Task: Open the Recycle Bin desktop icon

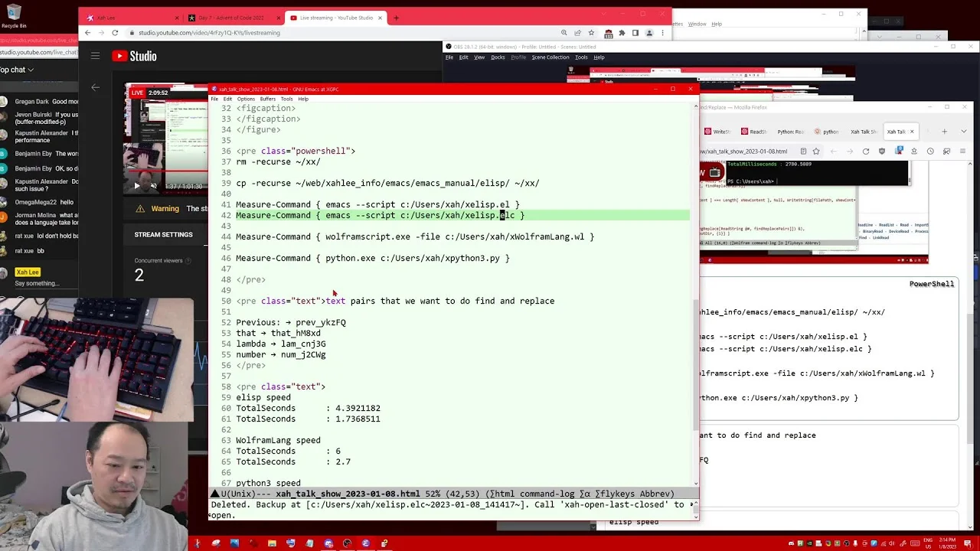Action: click(x=13, y=15)
